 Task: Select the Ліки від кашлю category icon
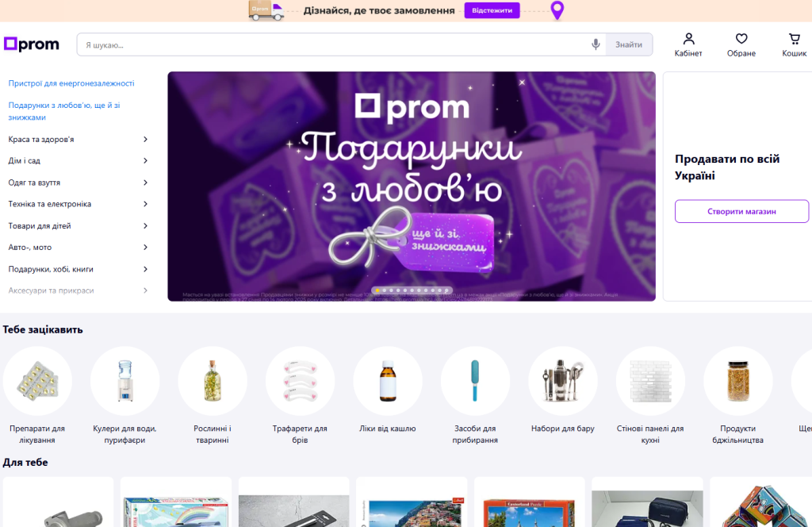coord(387,381)
